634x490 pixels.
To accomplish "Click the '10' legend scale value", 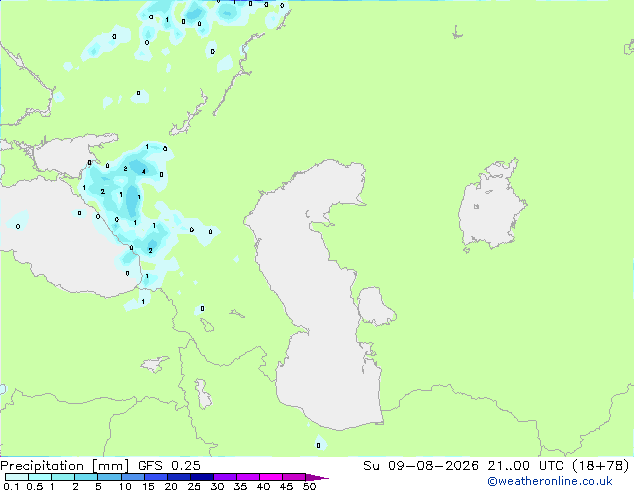I will click(125, 486).
